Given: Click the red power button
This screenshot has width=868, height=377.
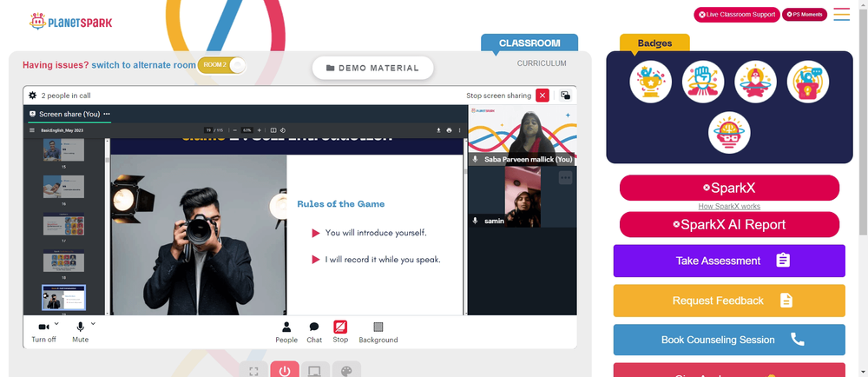Looking at the screenshot, I should pyautogui.click(x=285, y=370).
